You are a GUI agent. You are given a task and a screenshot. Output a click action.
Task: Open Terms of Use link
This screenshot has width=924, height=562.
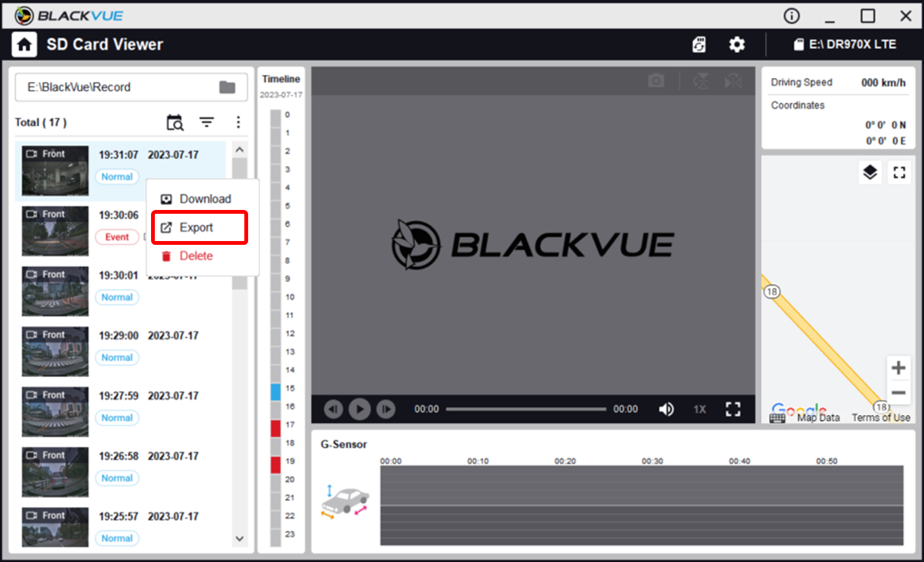pyautogui.click(x=881, y=417)
